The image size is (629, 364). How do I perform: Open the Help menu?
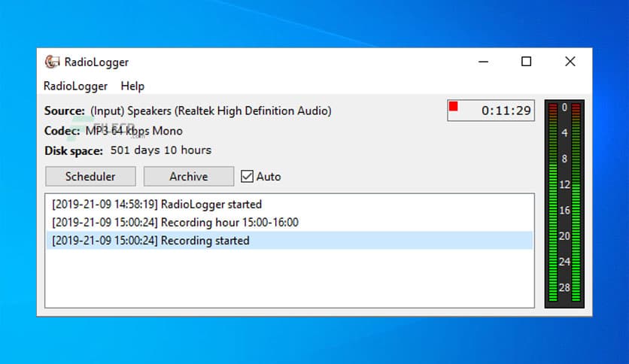[x=132, y=86]
